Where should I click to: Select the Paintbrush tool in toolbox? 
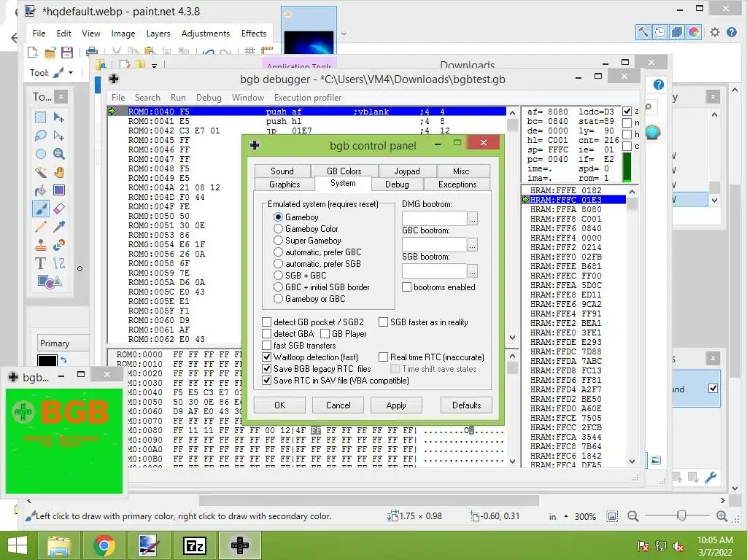click(41, 209)
